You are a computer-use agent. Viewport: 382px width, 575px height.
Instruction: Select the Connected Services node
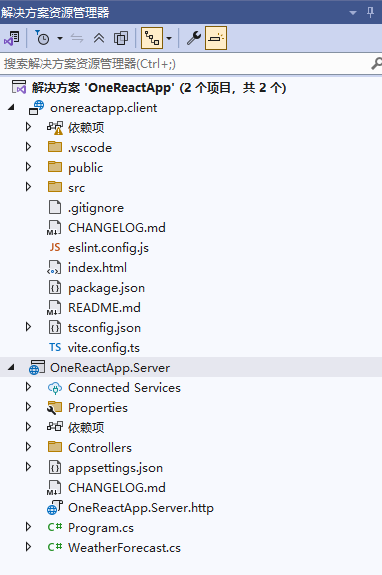pos(124,388)
